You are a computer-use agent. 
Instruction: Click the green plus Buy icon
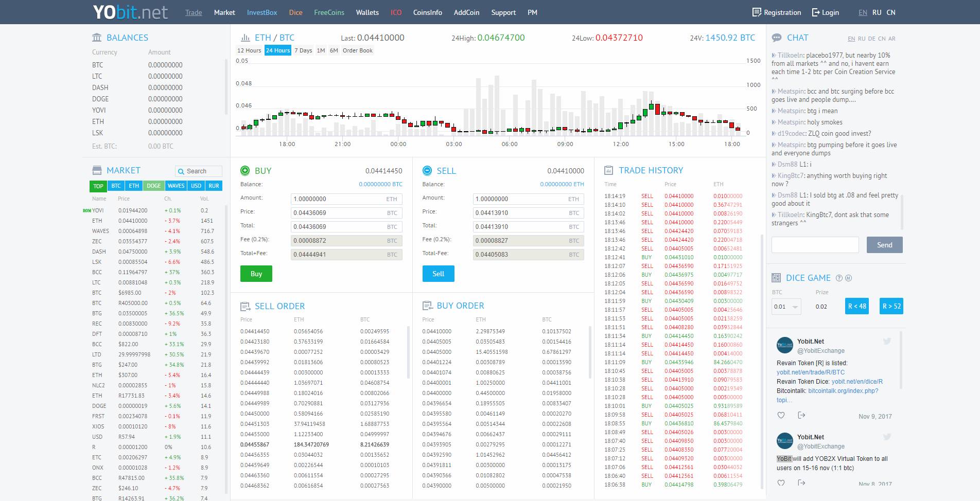pos(245,171)
